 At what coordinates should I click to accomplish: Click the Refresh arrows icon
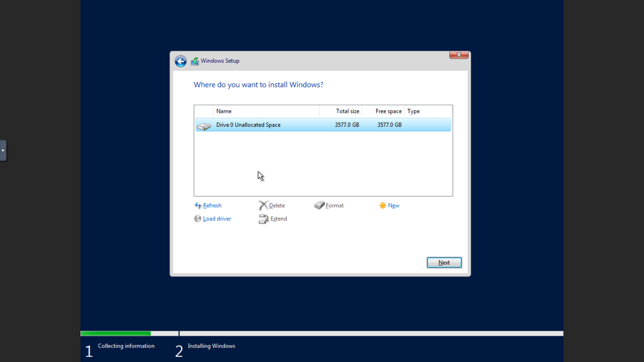coord(198,206)
